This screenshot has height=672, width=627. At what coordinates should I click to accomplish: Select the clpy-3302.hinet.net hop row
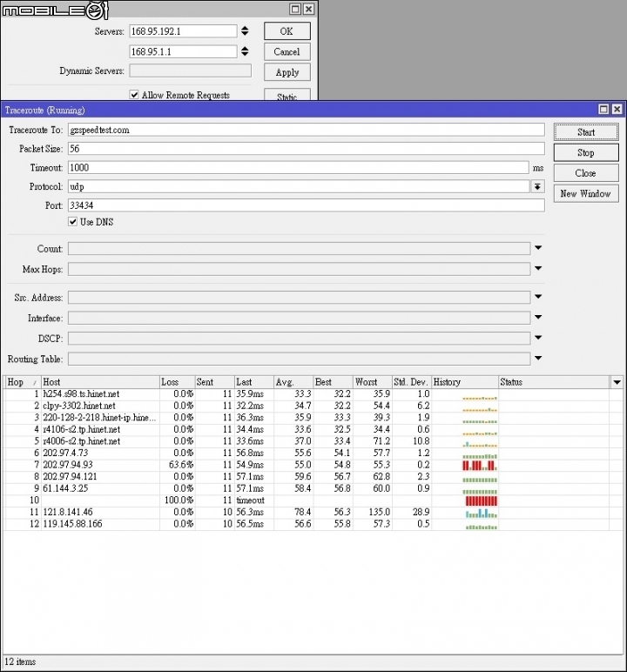click(x=313, y=406)
